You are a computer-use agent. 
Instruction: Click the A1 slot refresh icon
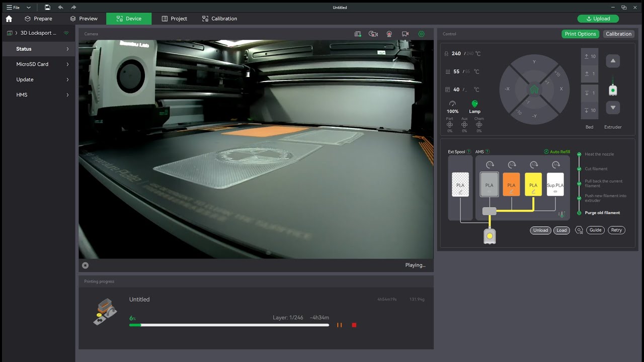pyautogui.click(x=490, y=164)
